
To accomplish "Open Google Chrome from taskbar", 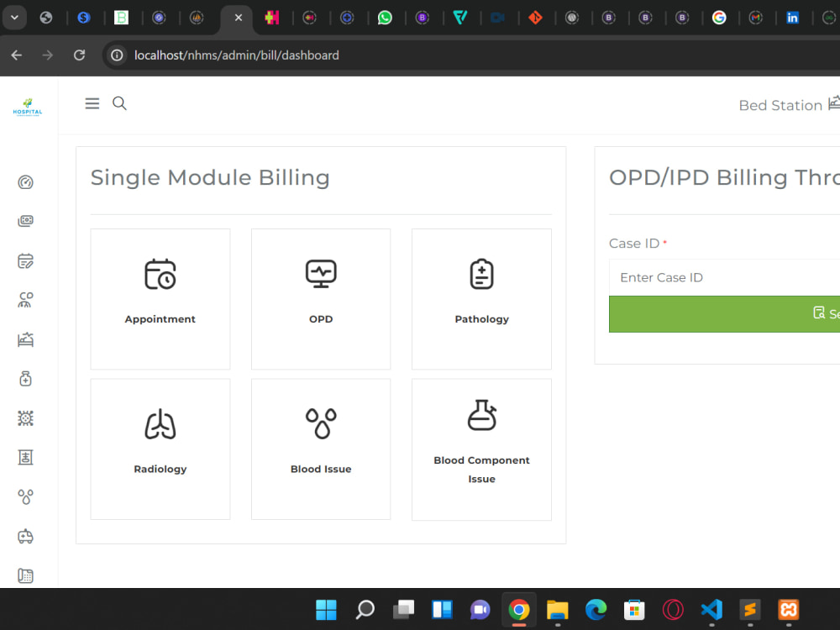I will [x=518, y=610].
